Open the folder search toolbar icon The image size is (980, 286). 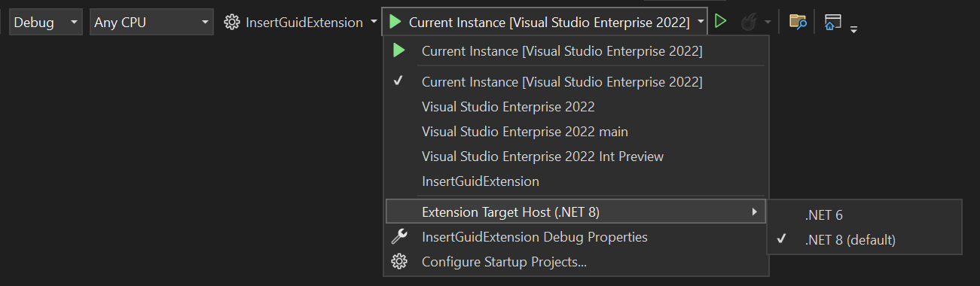coord(798,22)
